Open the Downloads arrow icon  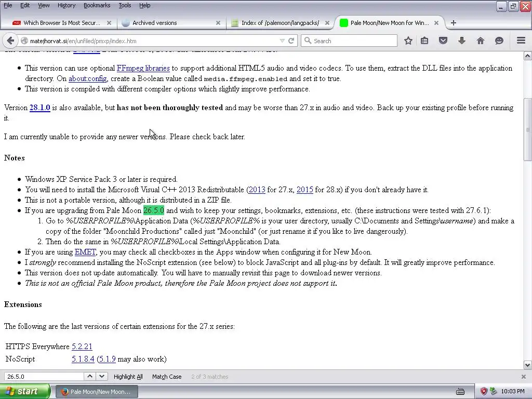tap(462, 41)
